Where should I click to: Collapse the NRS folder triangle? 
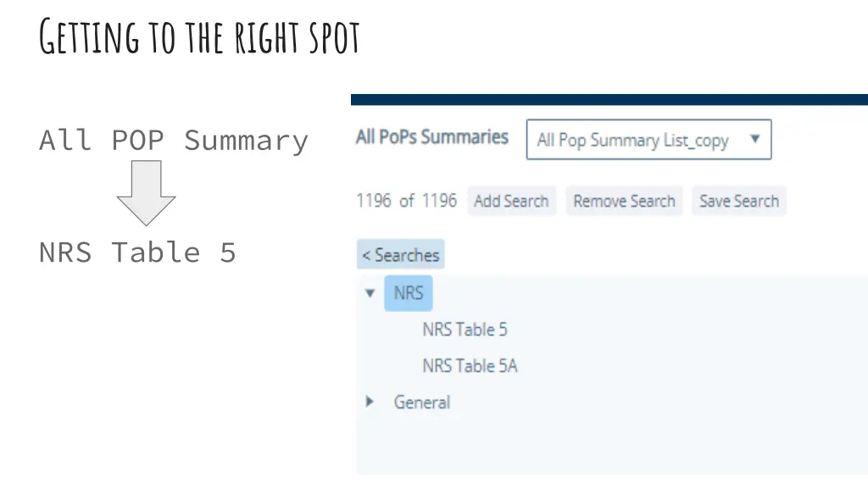370,292
